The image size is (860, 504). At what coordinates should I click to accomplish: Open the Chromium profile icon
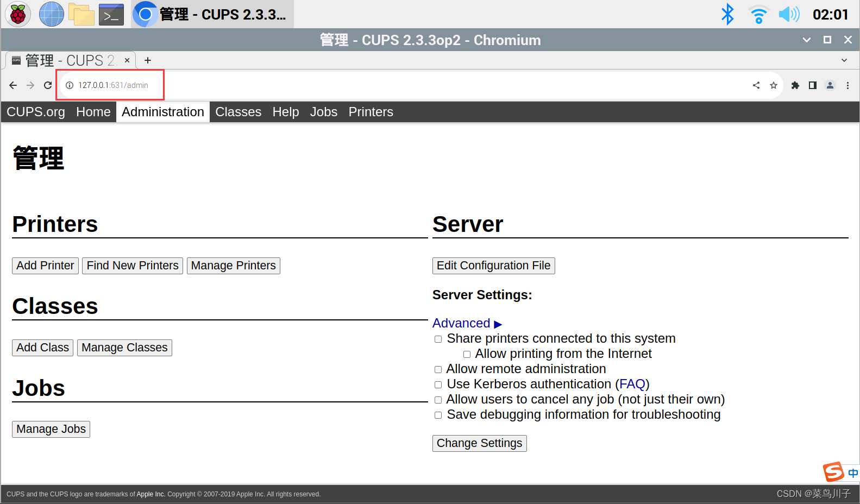pyautogui.click(x=830, y=85)
